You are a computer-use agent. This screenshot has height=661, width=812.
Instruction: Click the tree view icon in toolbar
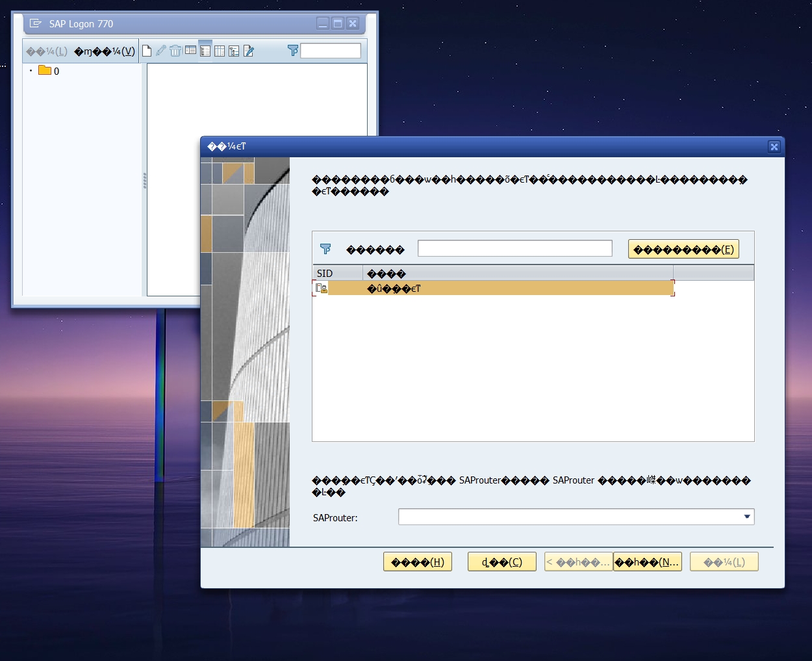click(x=234, y=51)
